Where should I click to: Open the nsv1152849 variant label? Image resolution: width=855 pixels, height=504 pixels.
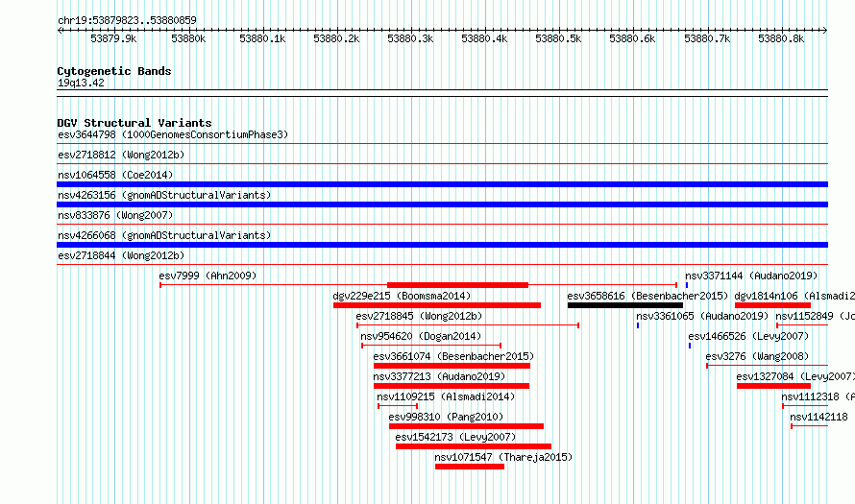coord(815,316)
